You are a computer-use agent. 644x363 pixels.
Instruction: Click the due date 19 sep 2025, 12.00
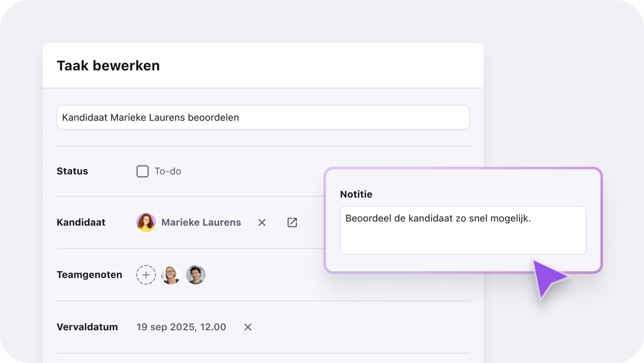pos(181,327)
